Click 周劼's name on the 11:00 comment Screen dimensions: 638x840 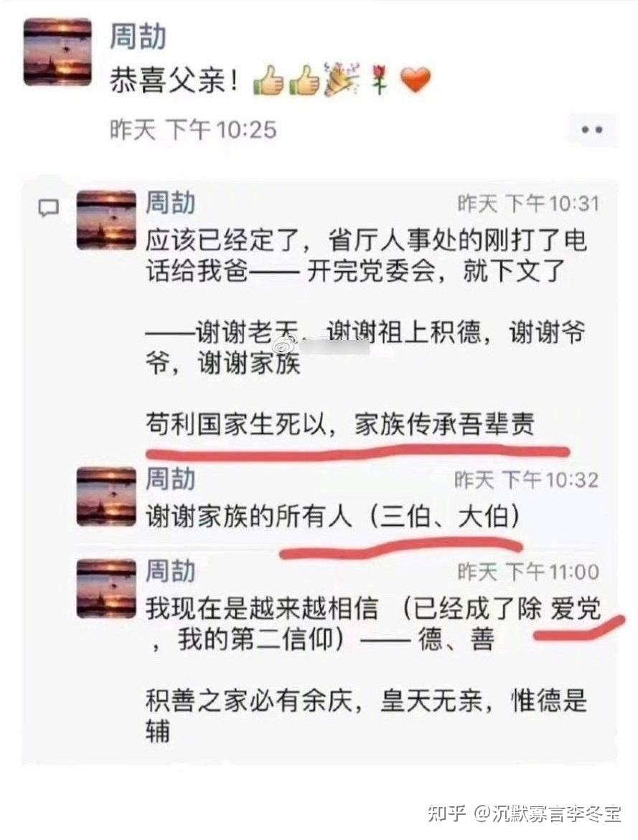pos(171,571)
